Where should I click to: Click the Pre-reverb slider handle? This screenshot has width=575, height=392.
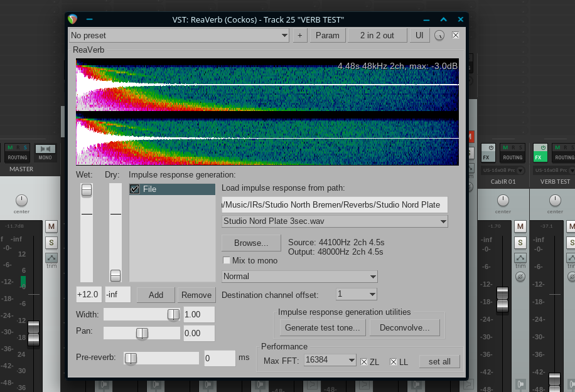coord(131,358)
